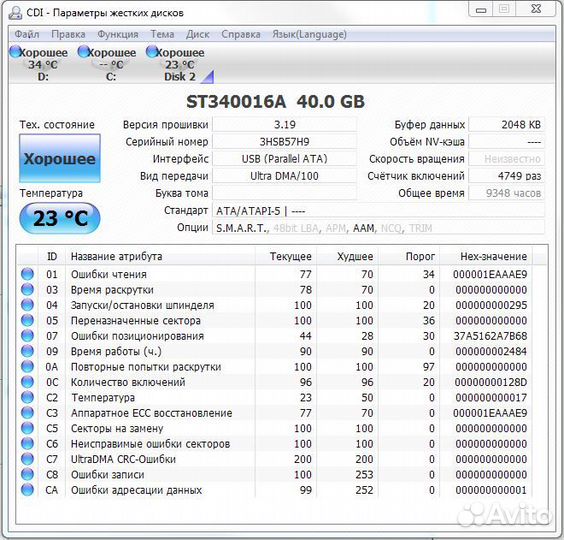Click the Стандарт field ATA/ATAPI-5
Image resolution: width=564 pixels, height=540 pixels.
(x=378, y=210)
